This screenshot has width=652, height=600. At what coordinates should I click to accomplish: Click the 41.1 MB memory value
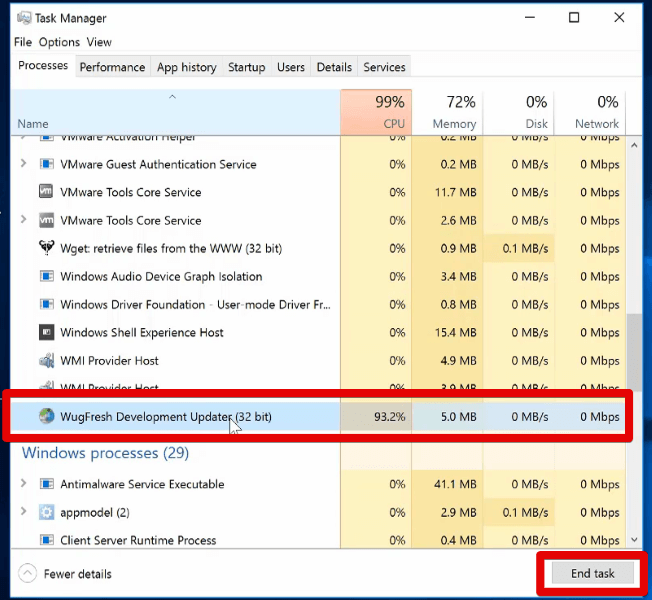(455, 484)
